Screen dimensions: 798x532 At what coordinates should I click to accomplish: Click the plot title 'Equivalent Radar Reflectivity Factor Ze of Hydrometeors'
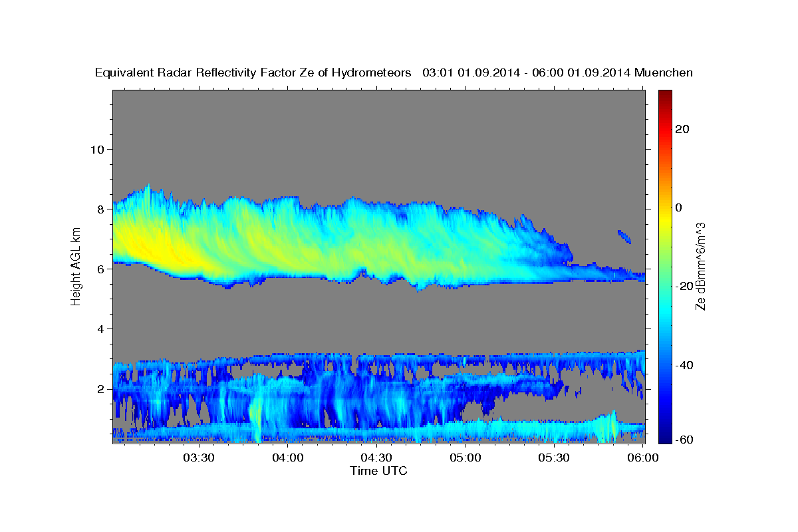pyautogui.click(x=253, y=72)
